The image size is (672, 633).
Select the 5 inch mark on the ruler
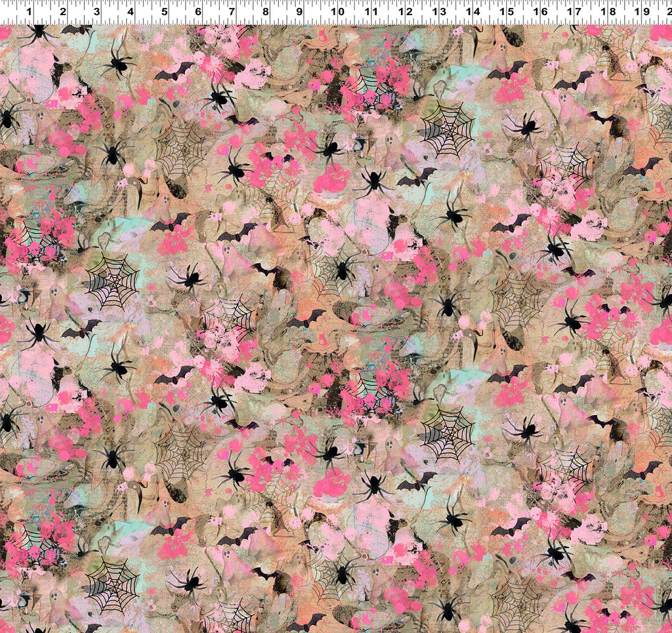(164, 12)
